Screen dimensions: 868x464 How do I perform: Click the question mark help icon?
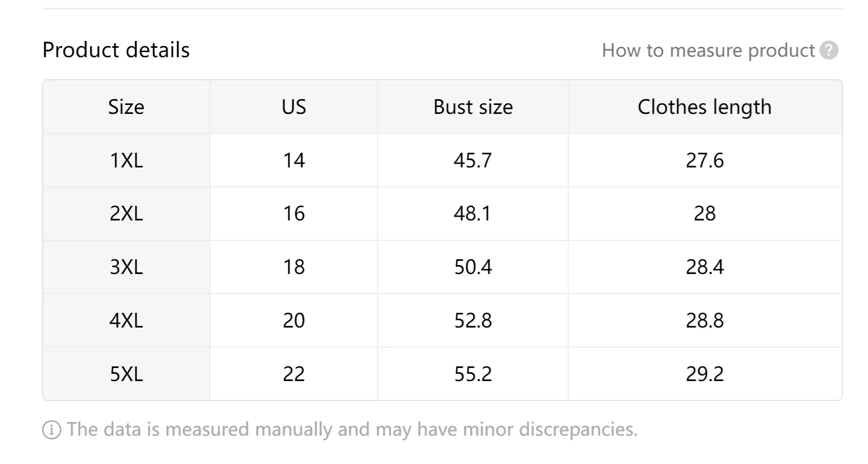(829, 50)
